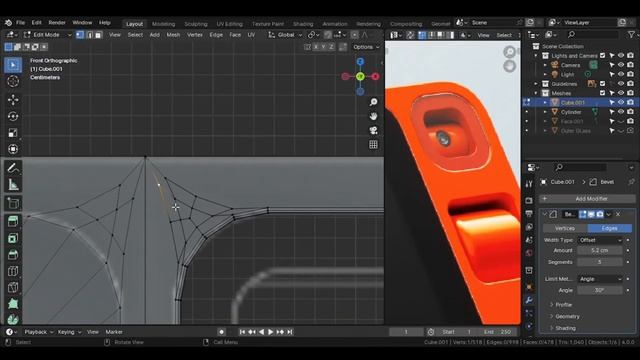Viewport: 640px width, 360px height.
Task: Select the Scale tool
Action: click(x=13, y=133)
